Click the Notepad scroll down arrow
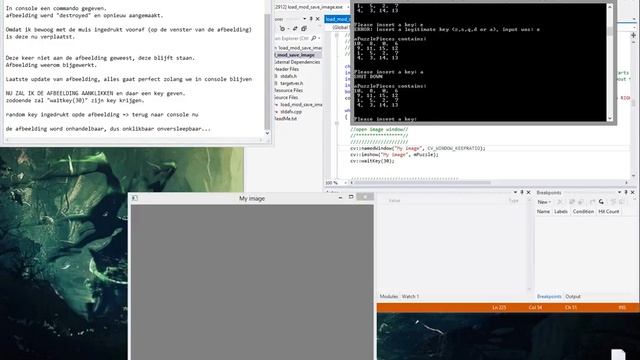 coord(267,133)
